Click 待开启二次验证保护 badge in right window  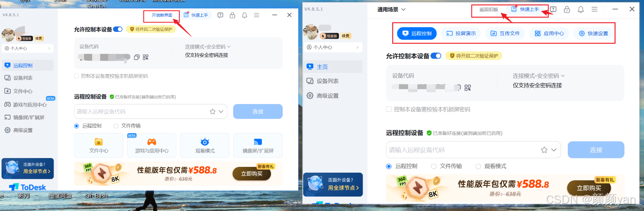click(x=474, y=56)
